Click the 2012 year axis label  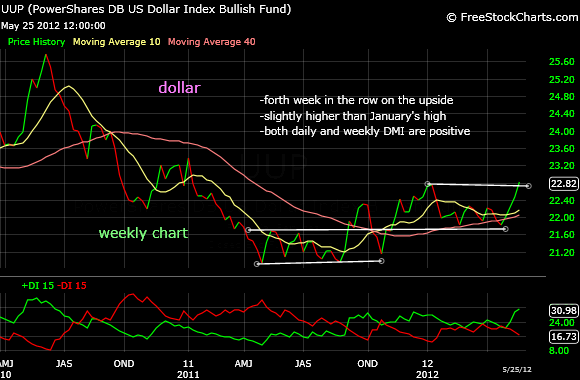[x=427, y=374]
